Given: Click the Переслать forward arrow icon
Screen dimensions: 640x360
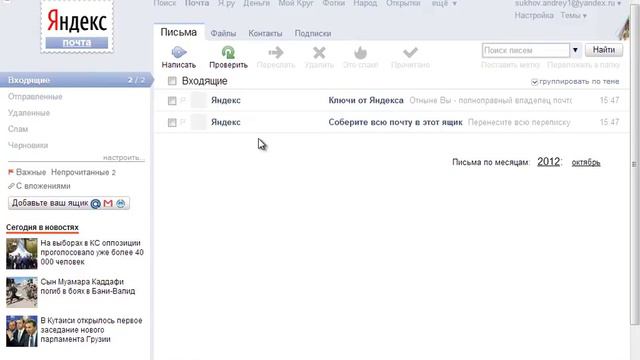Looking at the screenshot, I should [276, 52].
